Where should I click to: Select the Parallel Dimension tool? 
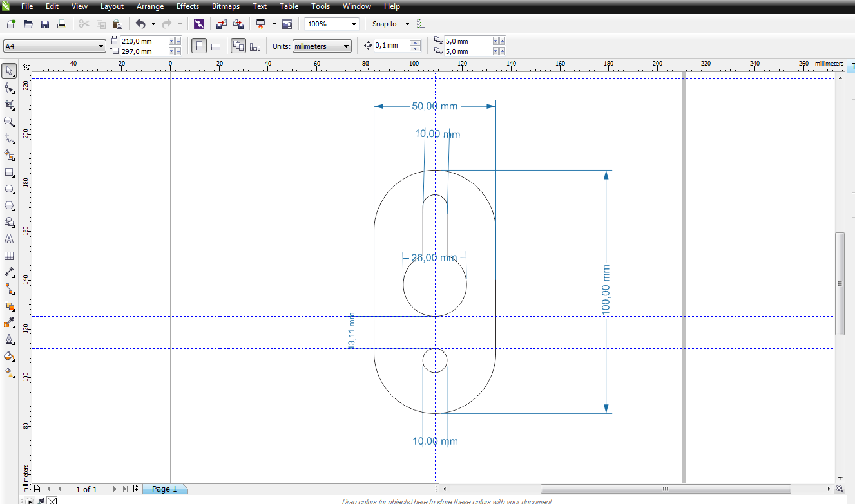(9, 272)
